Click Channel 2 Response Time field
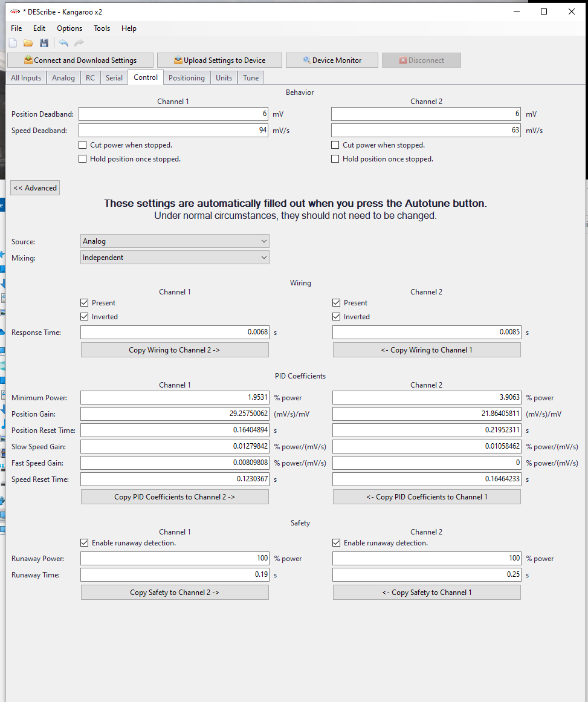 pyautogui.click(x=427, y=332)
